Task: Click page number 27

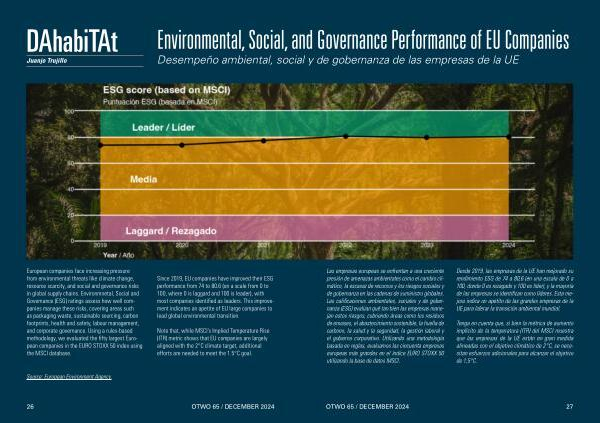Action: pos(569,407)
